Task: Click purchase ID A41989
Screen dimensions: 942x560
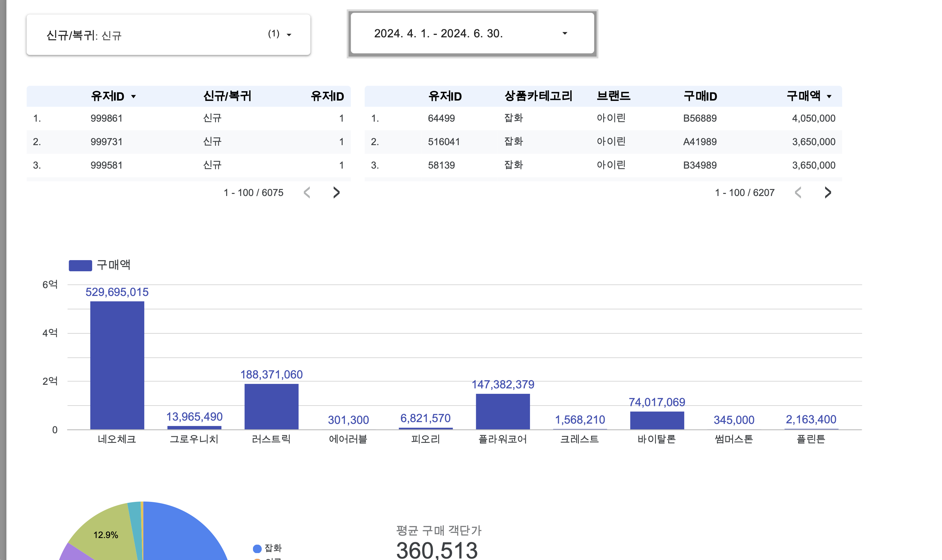Action: pos(700,142)
